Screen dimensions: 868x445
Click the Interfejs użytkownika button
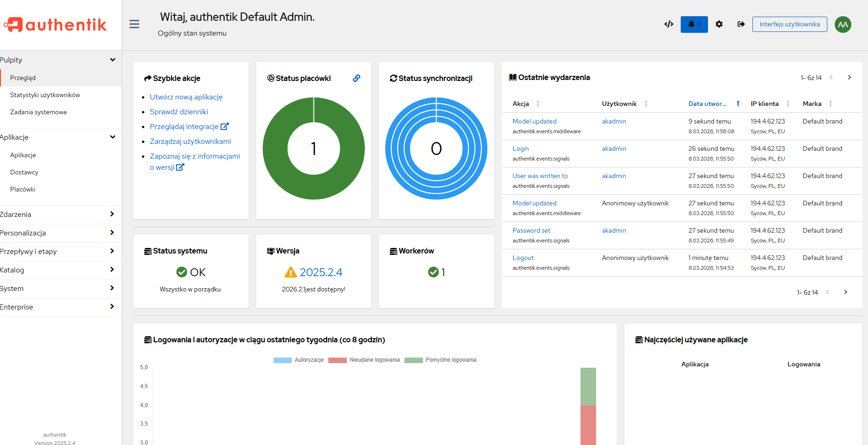pos(789,24)
